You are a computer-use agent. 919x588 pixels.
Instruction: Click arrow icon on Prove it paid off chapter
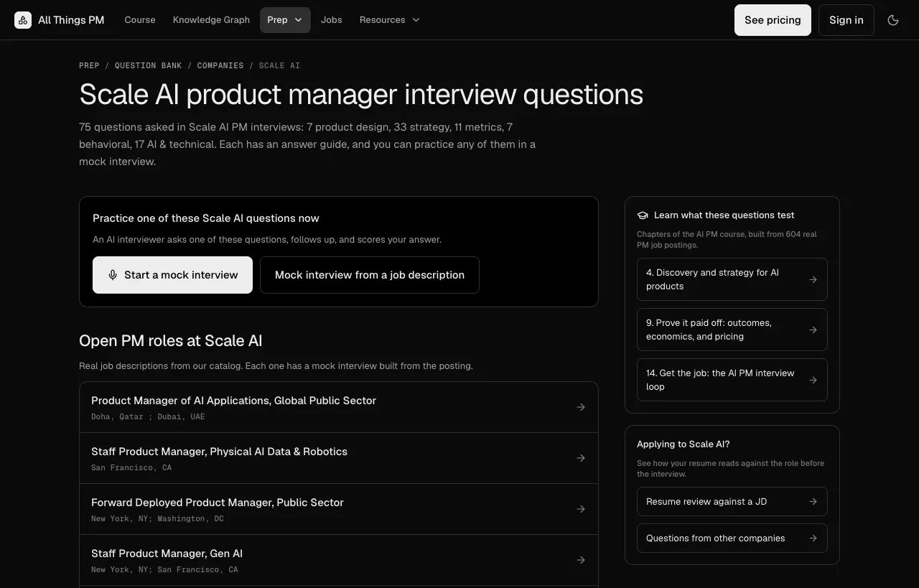(813, 330)
